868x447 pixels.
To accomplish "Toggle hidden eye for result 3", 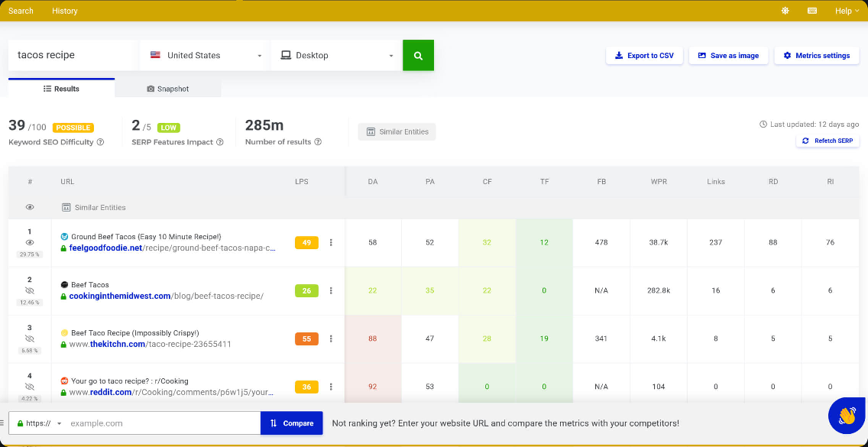I will [30, 338].
